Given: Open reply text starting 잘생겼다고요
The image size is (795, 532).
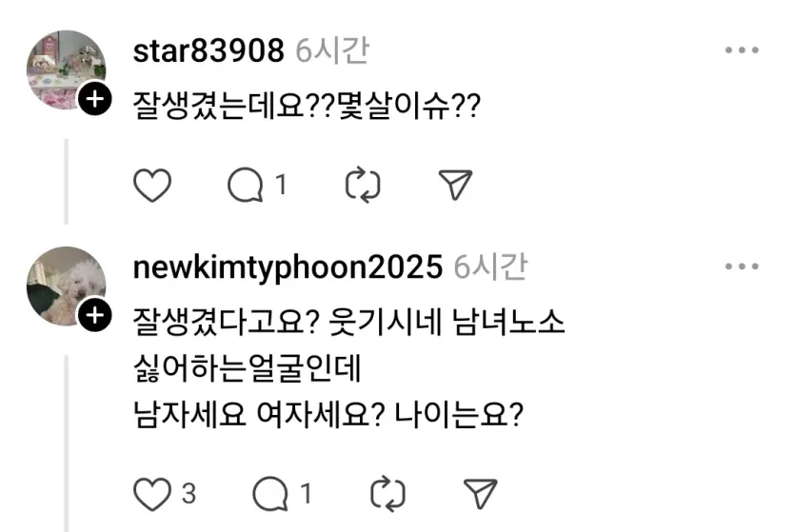Looking at the screenshot, I should pyautogui.click(x=348, y=368).
